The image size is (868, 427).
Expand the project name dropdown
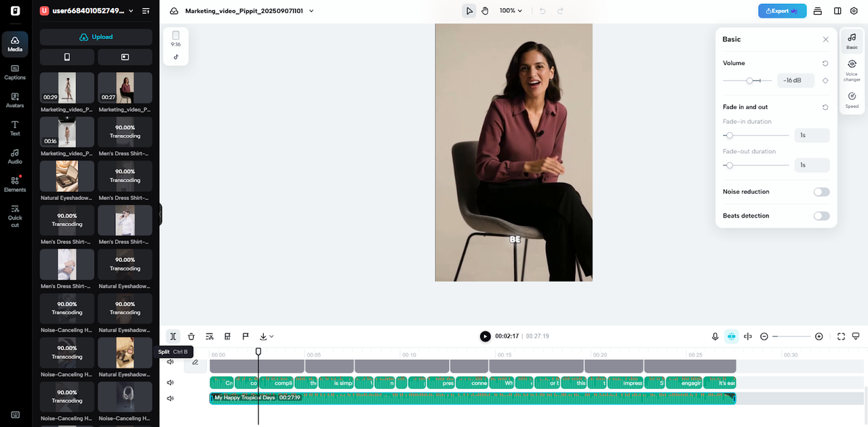coord(311,11)
